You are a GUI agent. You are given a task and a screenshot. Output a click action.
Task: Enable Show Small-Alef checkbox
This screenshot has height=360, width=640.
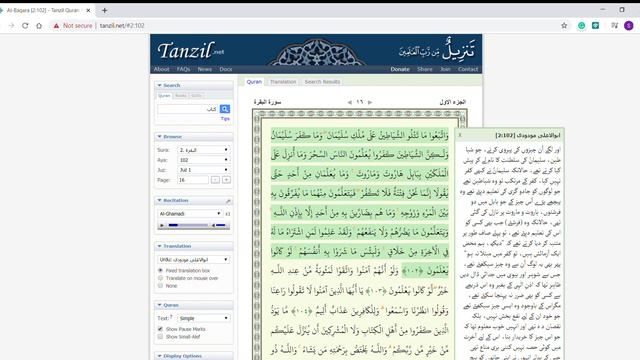pos(160,336)
